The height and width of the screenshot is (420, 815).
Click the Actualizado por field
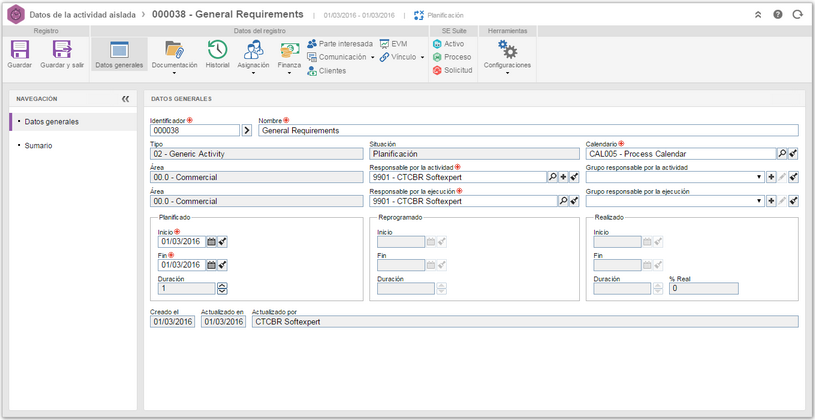525,322
